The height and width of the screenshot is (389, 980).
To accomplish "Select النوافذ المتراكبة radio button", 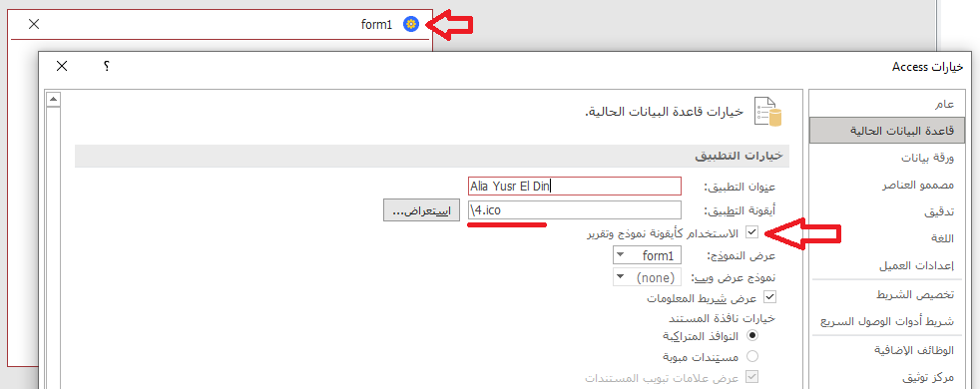I will pos(752,336).
